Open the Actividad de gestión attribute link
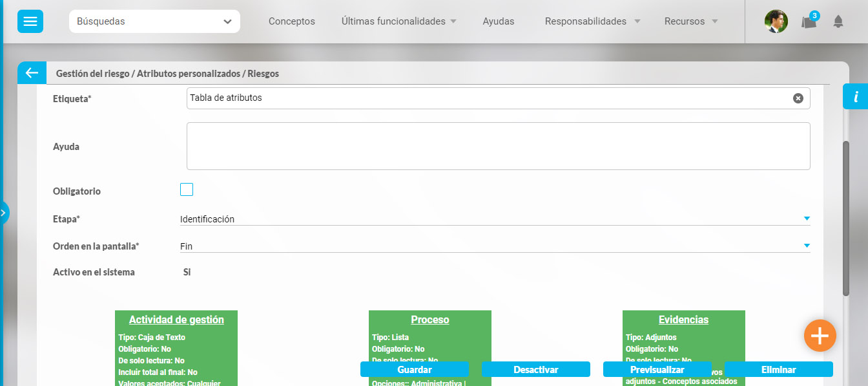Viewport: 868px width, 386px height. [x=176, y=319]
